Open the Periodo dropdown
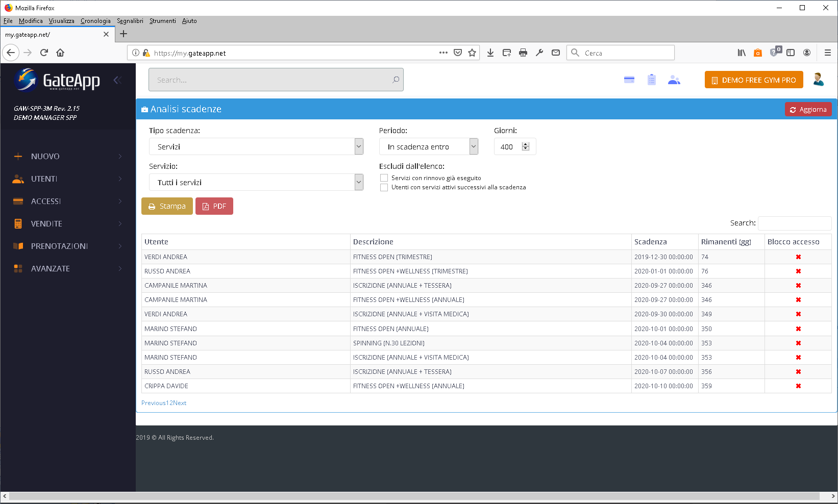 (429, 146)
